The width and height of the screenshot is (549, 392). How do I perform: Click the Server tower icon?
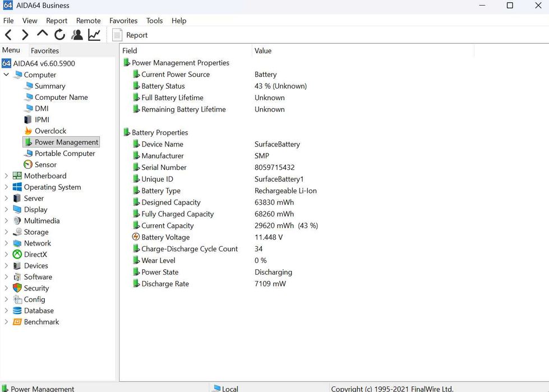point(17,198)
